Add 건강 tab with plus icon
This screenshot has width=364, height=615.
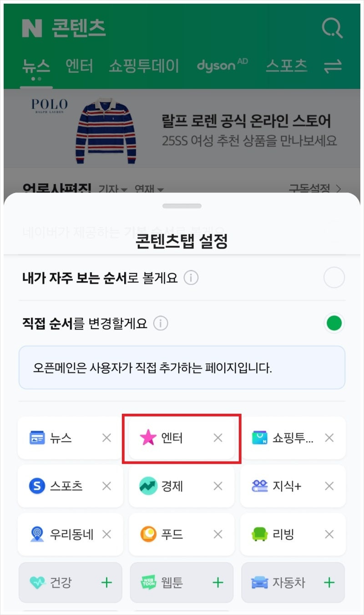[x=106, y=582]
